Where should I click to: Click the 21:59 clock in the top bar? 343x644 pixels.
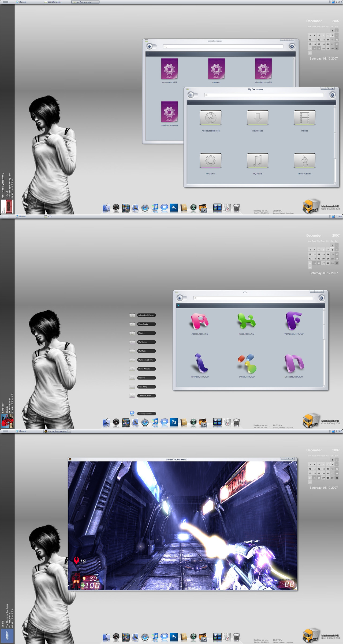[x=339, y=2]
